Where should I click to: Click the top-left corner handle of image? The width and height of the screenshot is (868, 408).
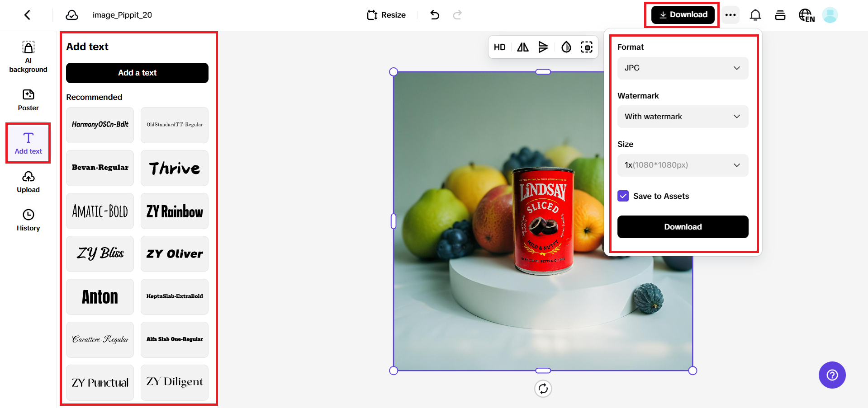394,72
